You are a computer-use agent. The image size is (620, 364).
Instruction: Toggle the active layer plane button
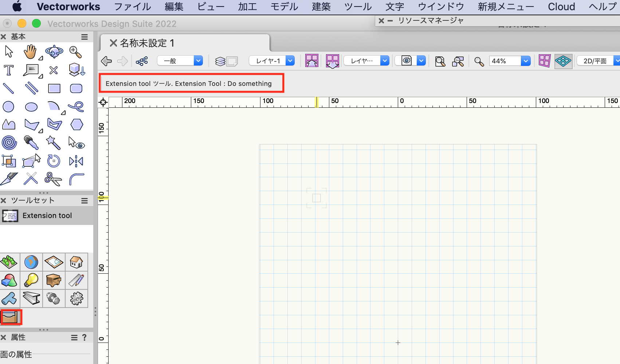563,61
